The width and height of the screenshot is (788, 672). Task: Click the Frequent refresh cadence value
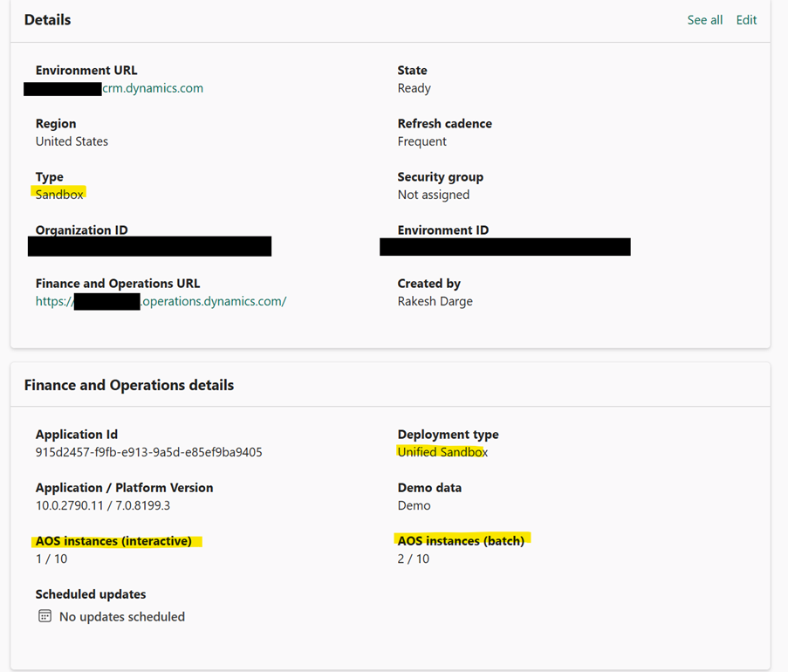point(421,141)
